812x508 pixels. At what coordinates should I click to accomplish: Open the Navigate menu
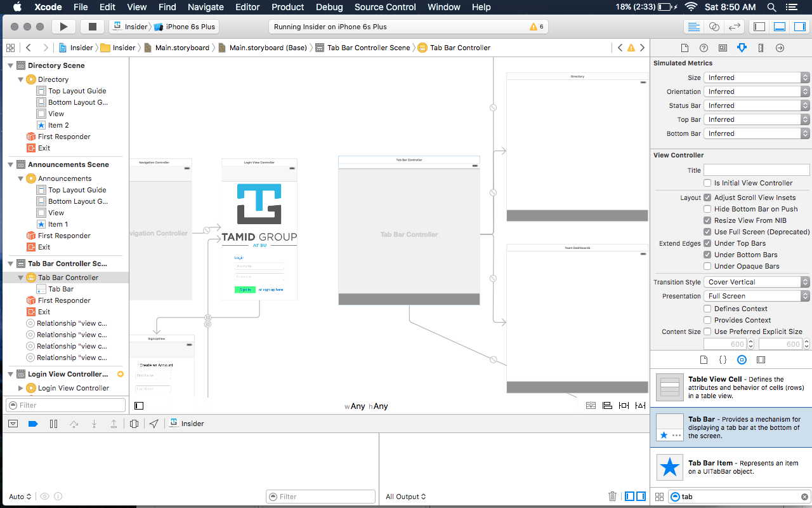(206, 7)
